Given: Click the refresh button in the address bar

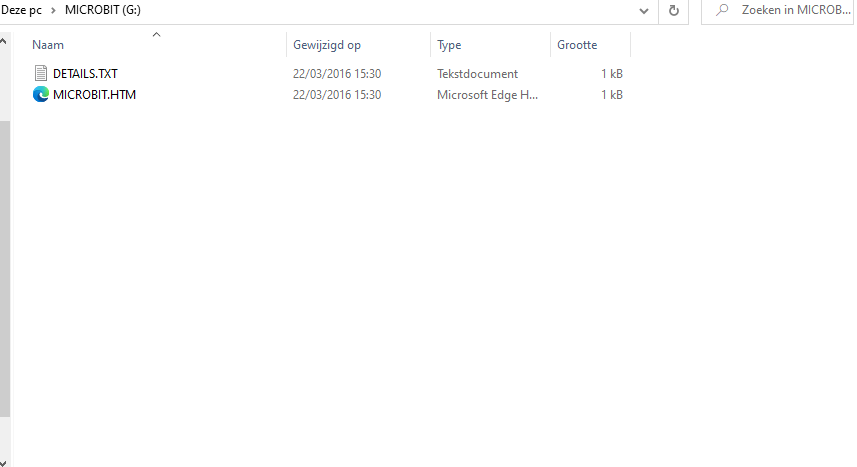Looking at the screenshot, I should pos(673,10).
